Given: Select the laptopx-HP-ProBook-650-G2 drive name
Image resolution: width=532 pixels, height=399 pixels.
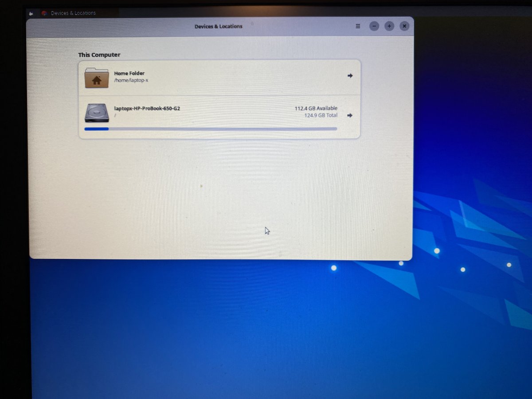Looking at the screenshot, I should [147, 108].
